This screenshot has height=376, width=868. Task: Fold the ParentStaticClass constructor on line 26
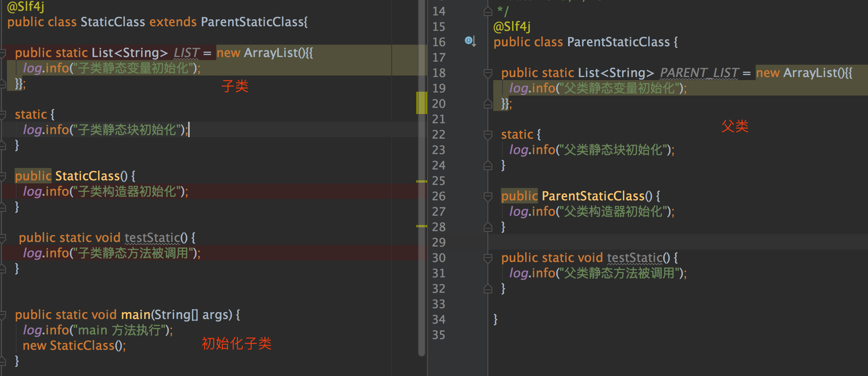(488, 196)
